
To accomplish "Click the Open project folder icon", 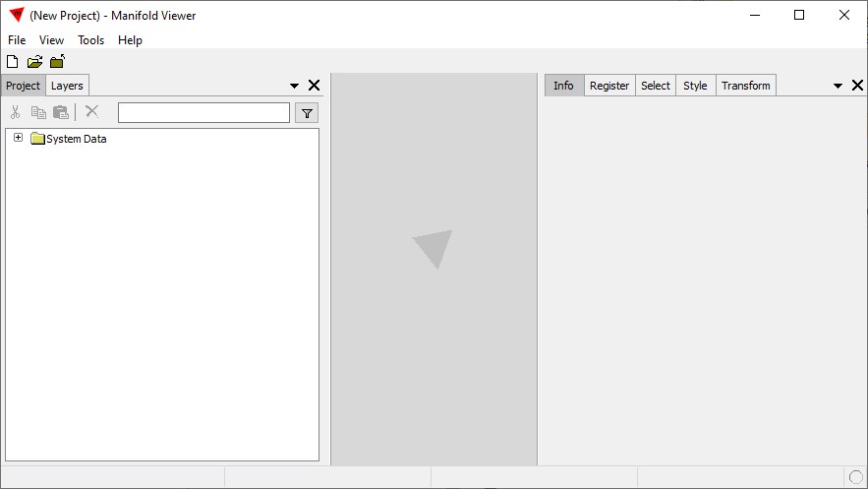I will coord(34,61).
